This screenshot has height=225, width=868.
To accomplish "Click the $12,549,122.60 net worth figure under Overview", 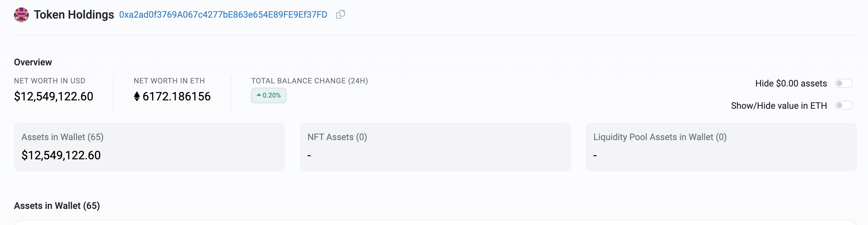I will 54,97.
